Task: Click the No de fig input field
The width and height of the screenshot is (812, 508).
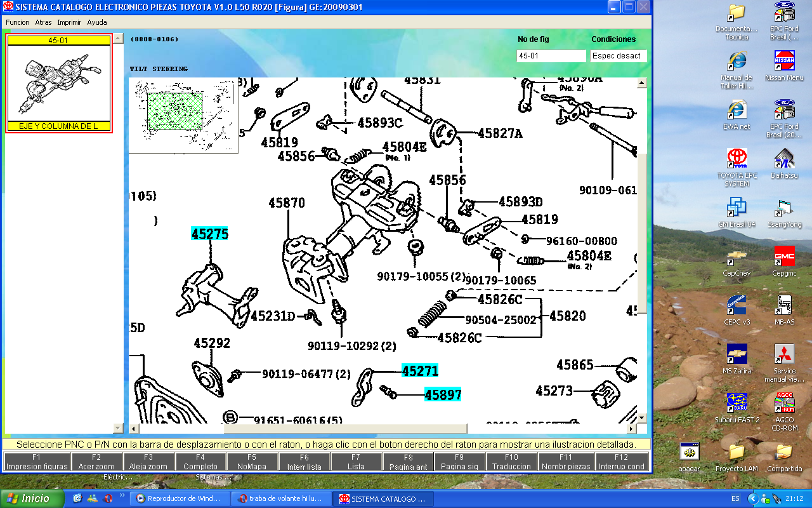Action: 551,56
